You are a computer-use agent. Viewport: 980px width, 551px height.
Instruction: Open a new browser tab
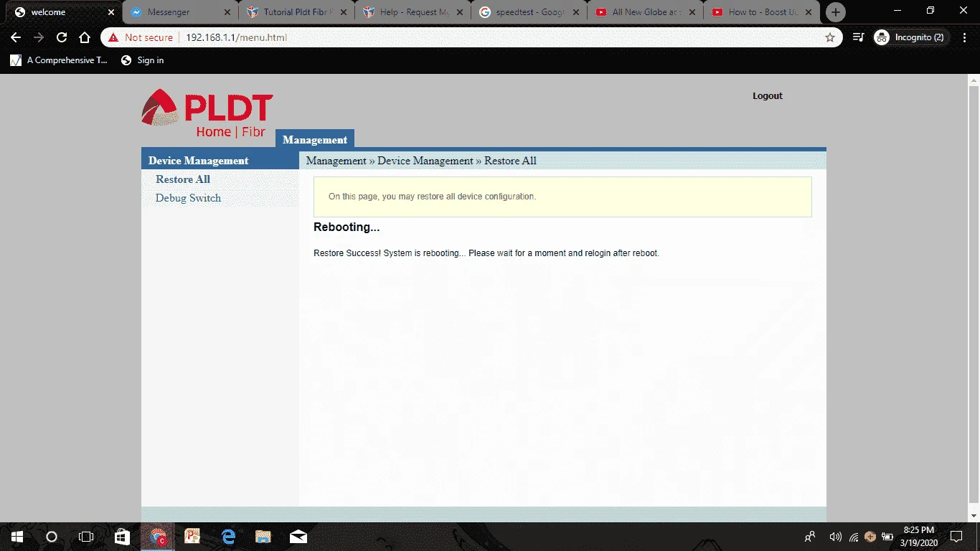point(836,12)
